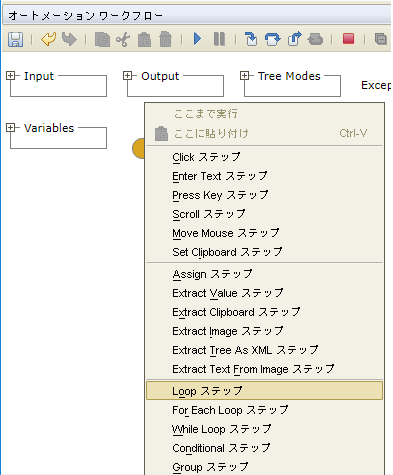Add a Group ステップ
The width and height of the screenshot is (393, 475).
(264, 467)
